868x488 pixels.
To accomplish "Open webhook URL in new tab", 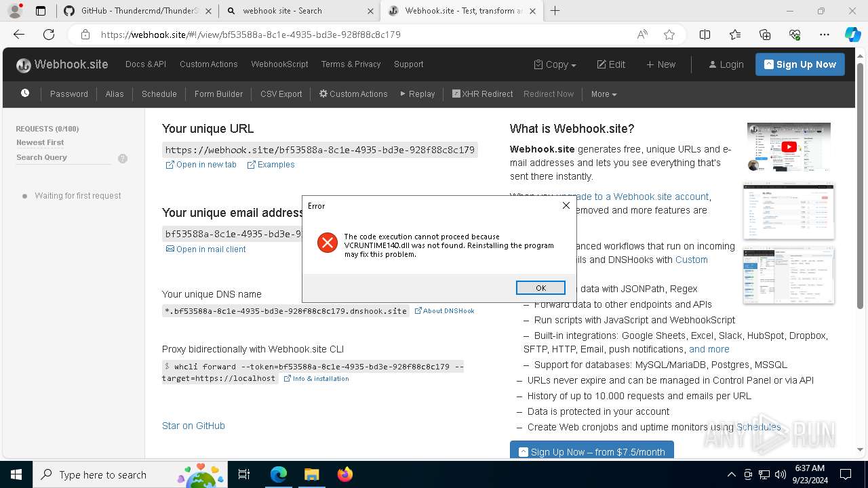I will click(201, 165).
